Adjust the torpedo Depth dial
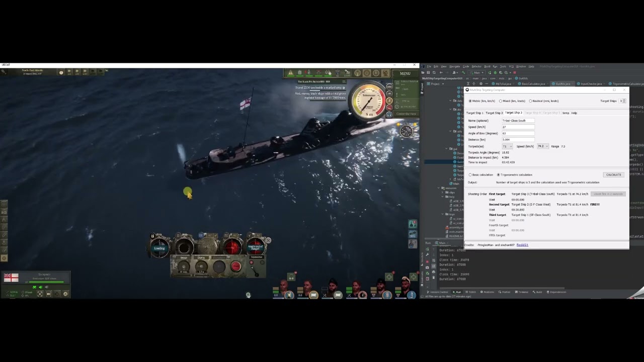This screenshot has width=644, height=362. tap(201, 266)
